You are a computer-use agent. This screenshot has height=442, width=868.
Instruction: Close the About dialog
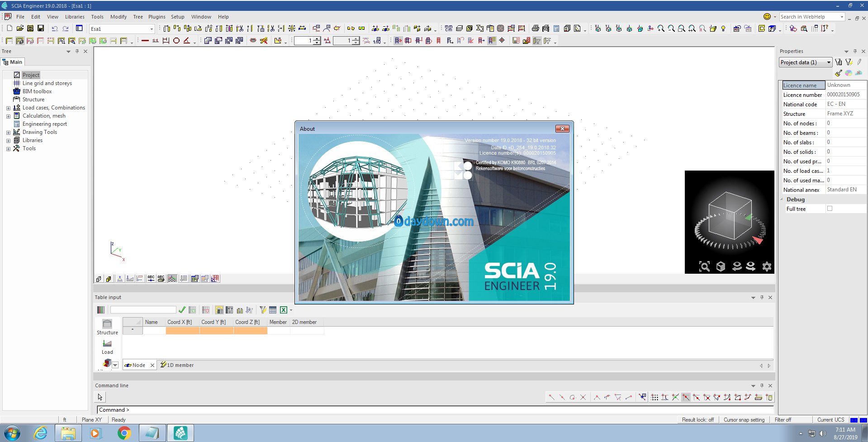pyautogui.click(x=562, y=128)
